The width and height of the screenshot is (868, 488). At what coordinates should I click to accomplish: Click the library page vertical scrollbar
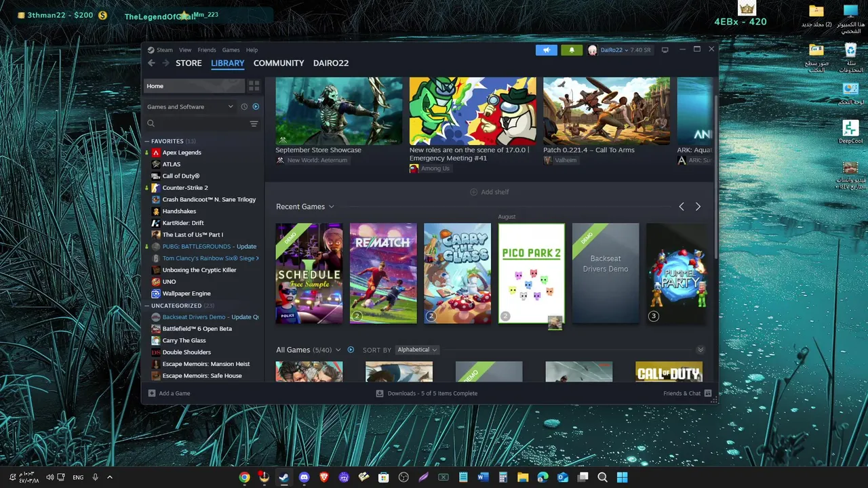click(x=716, y=176)
